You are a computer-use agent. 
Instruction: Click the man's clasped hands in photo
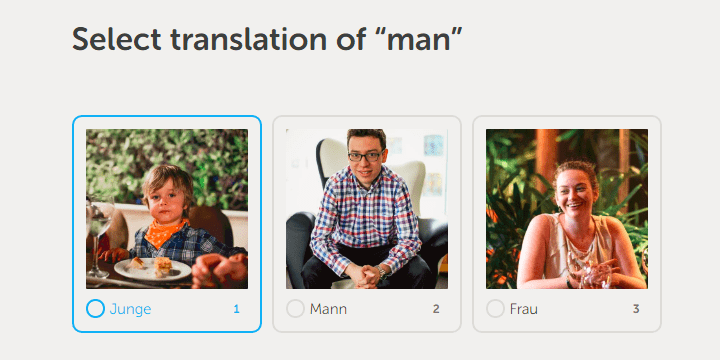pos(367,274)
